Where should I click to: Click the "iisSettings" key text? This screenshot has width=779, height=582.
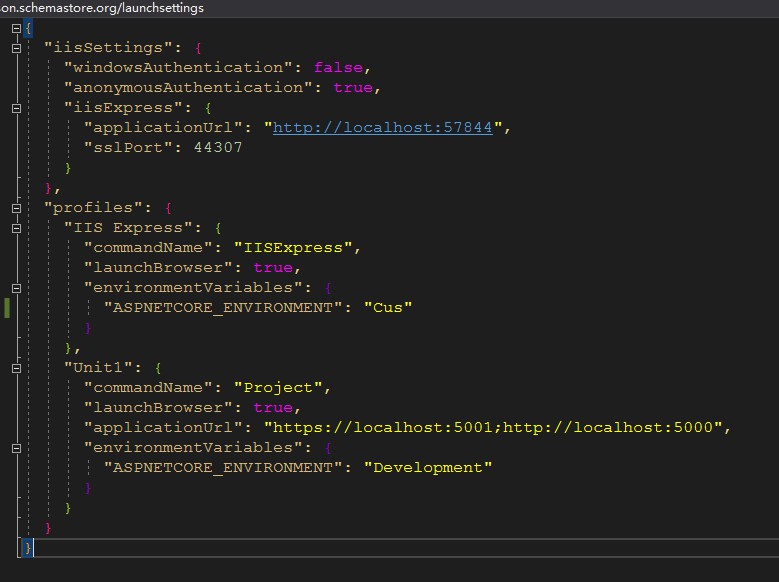tap(109, 48)
